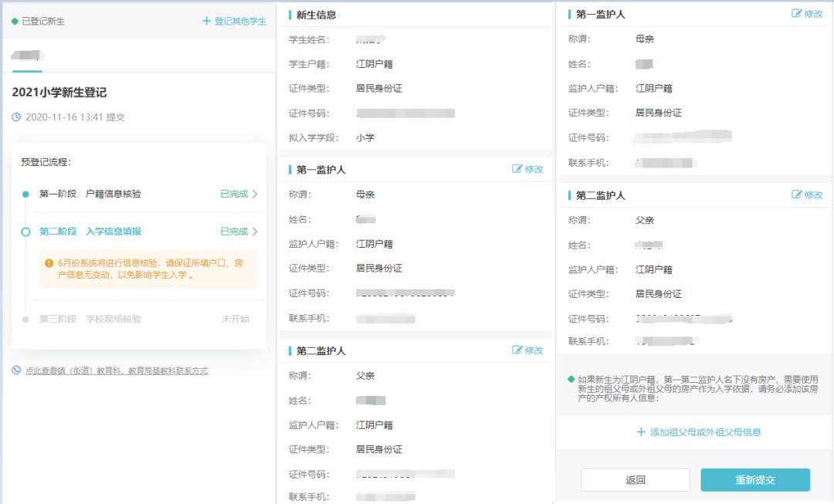Screen dimensions: 834x504
Task: Click the orange warning icon in notice
Action: tap(49, 263)
